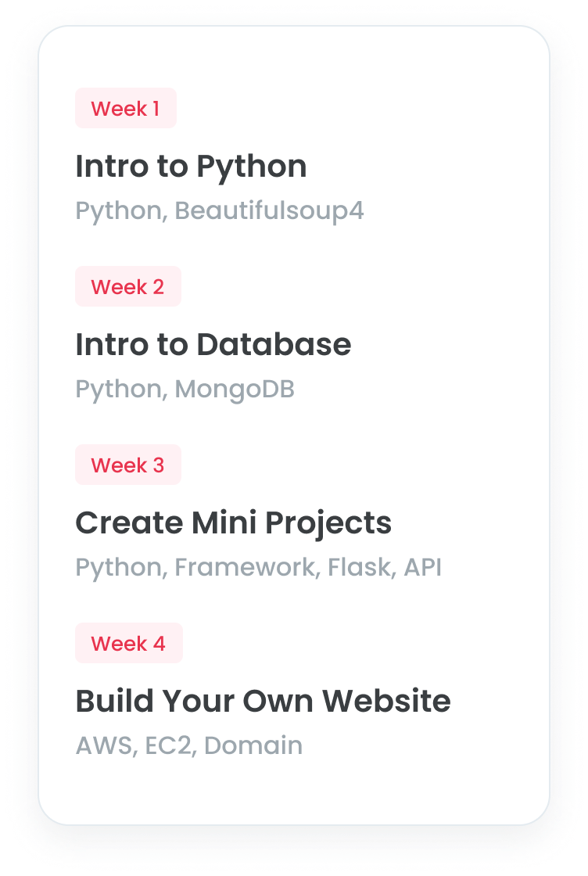Select the Week 2 label
Image resolution: width=588 pixels, height=876 pixels.
pyautogui.click(x=127, y=287)
